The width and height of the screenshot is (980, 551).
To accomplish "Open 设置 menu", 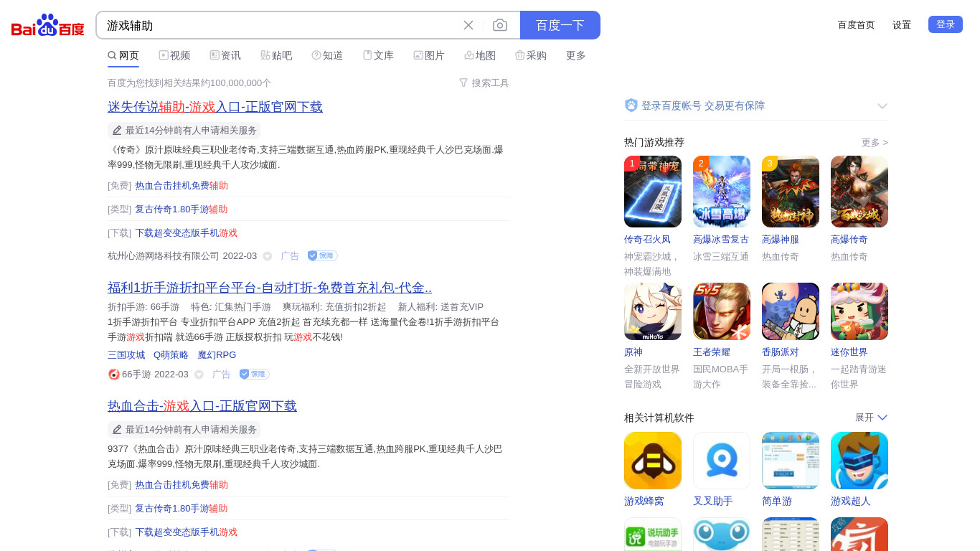I will point(902,24).
